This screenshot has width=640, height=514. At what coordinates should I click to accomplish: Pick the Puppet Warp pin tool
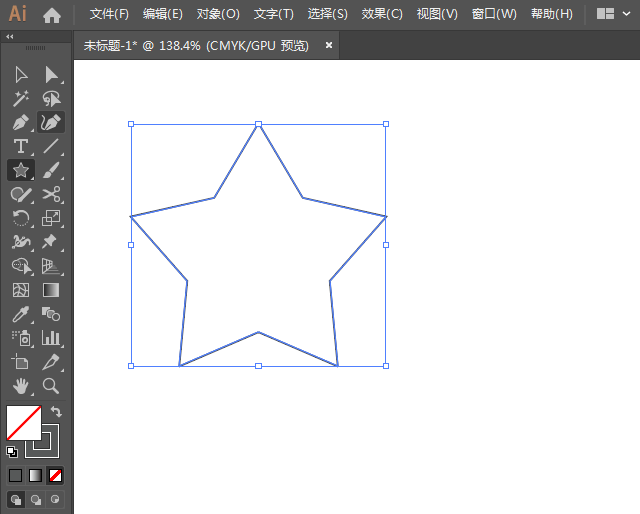click(50, 241)
